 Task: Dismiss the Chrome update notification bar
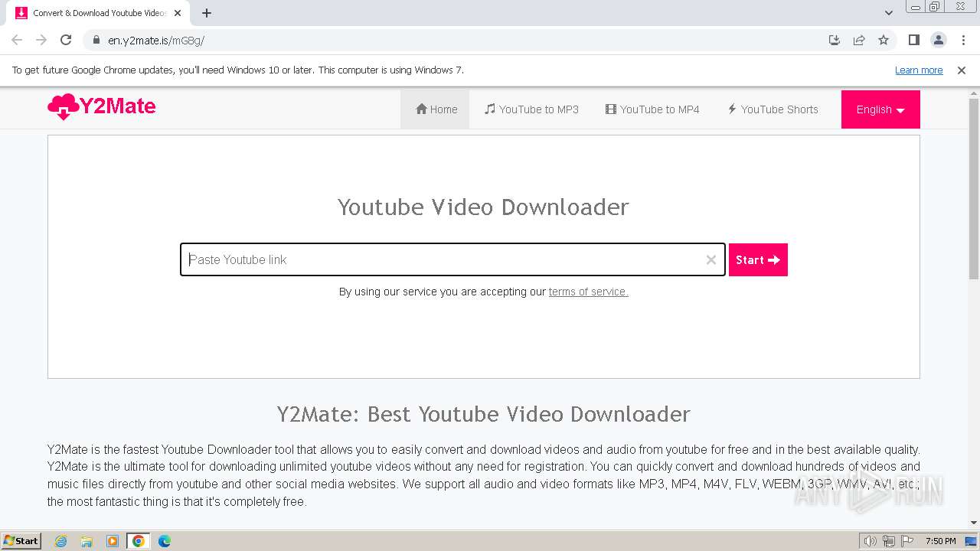(x=962, y=70)
